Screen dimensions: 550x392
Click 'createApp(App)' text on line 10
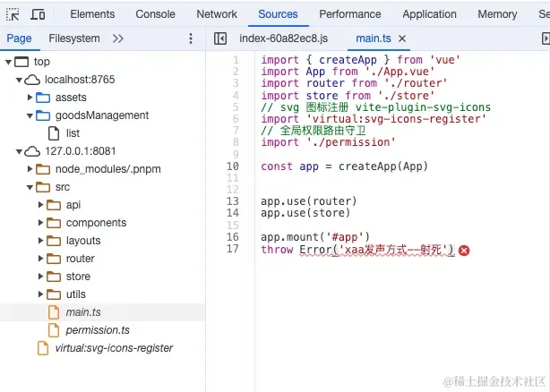(x=383, y=166)
